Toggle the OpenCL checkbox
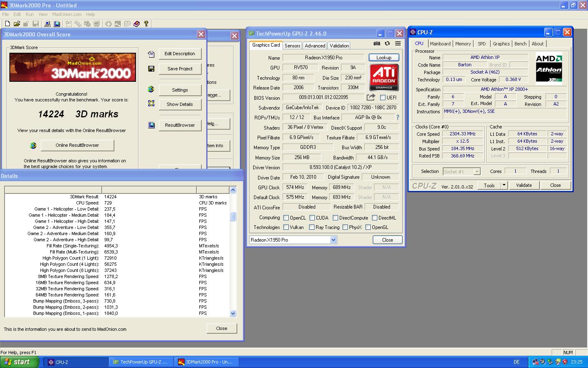 pos(286,218)
